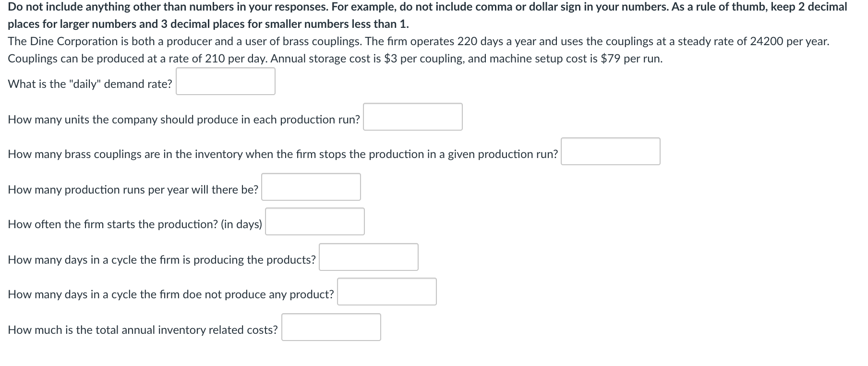Select the total inventory costs question text
The width and height of the screenshot is (868, 366).
click(x=143, y=329)
